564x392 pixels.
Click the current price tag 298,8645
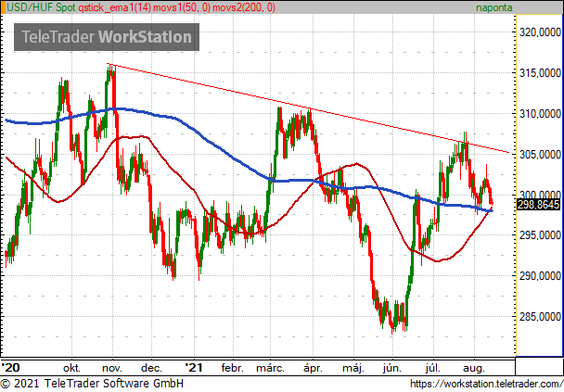coord(538,205)
